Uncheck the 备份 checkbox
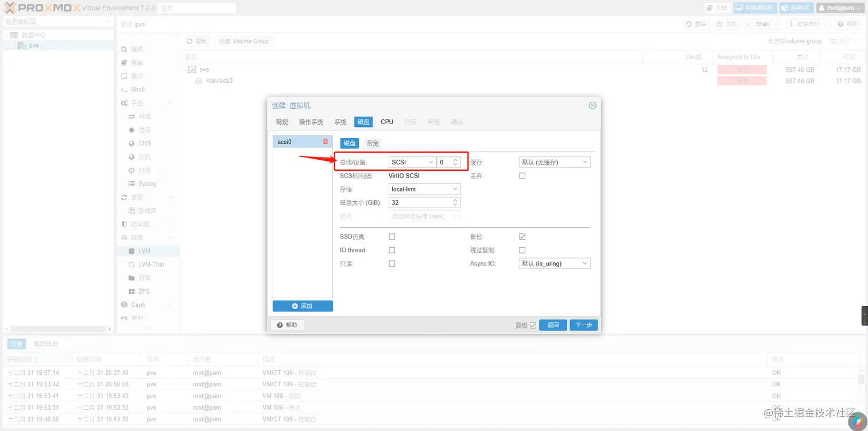 point(522,237)
